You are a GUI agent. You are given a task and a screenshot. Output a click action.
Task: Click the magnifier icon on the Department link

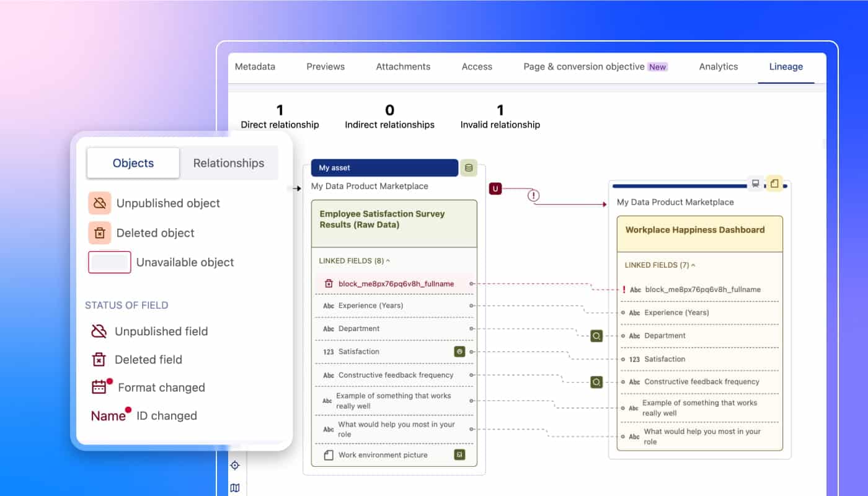596,336
